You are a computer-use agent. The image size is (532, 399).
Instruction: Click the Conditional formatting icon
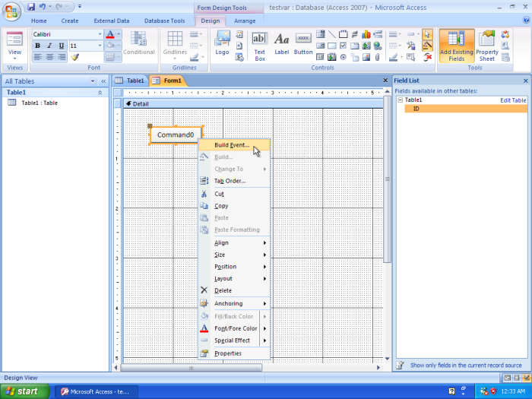139,43
